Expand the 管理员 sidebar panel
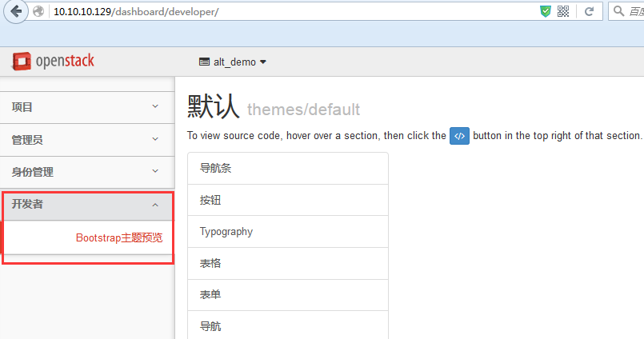Viewport: 644px width, 339px height. [87, 140]
